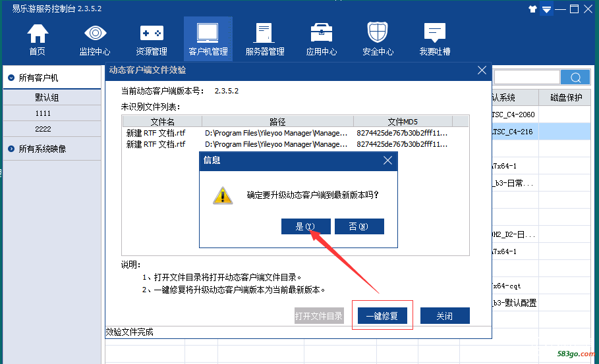Screen dimensions: 599x364
Task: Select the first 新建 RTF 文档.rtf row
Action: tap(295, 133)
